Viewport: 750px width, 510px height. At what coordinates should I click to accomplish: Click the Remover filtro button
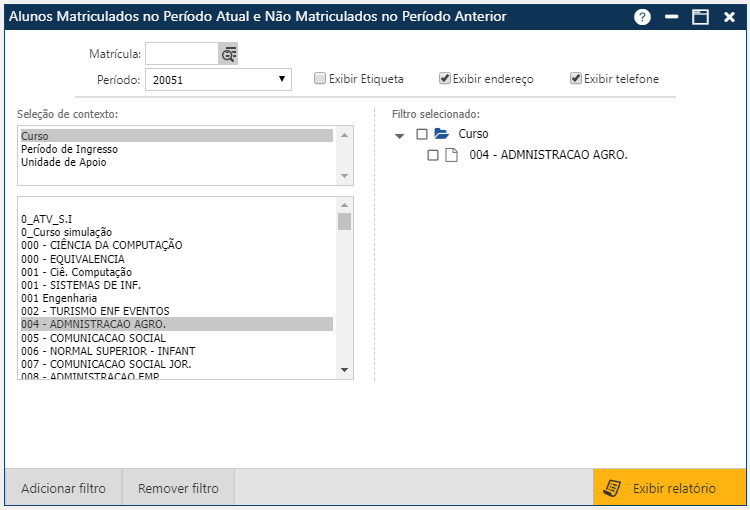coord(178,488)
